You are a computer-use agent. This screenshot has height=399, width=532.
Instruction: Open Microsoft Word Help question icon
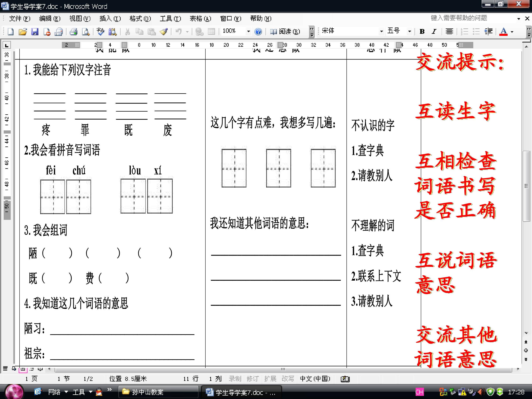[x=258, y=32]
